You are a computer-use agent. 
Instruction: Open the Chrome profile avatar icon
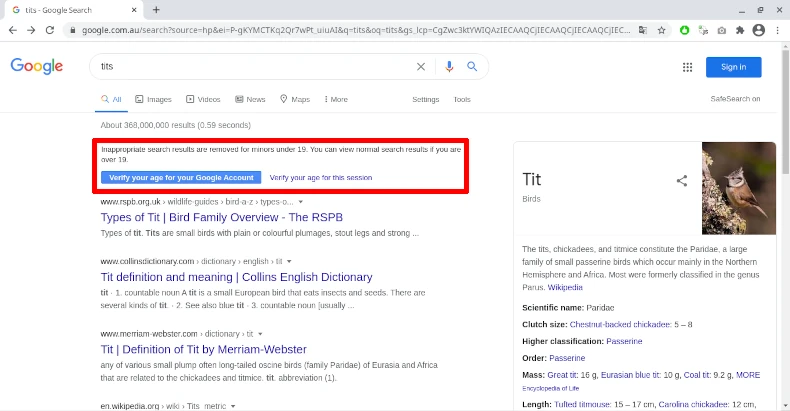point(759,30)
